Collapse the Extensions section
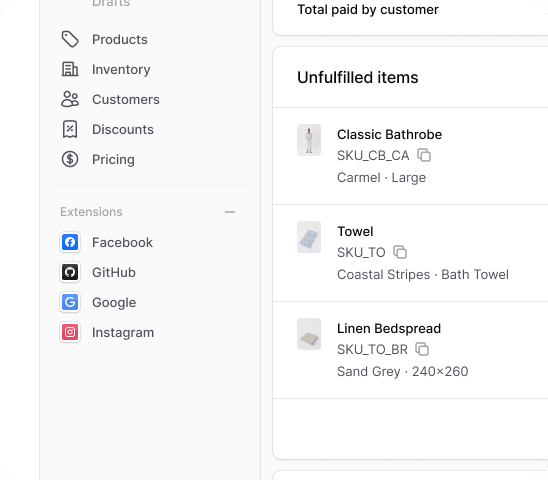This screenshot has height=480, width=548. pos(230,212)
